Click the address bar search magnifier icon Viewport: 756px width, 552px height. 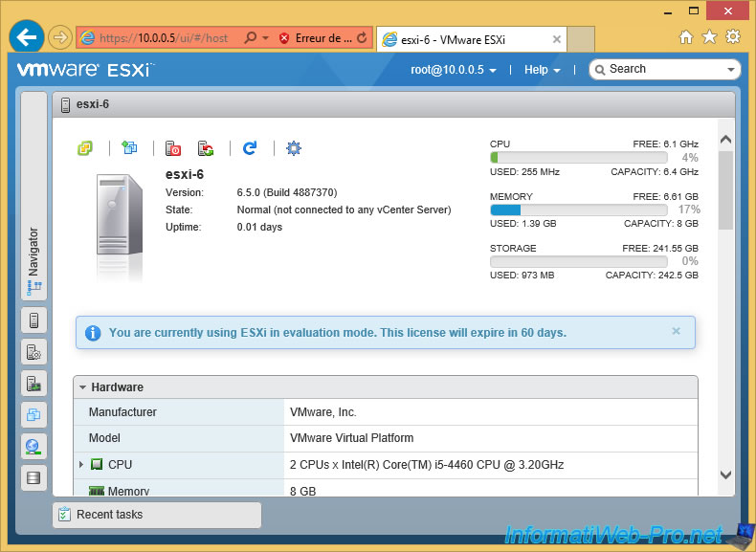pyautogui.click(x=251, y=37)
